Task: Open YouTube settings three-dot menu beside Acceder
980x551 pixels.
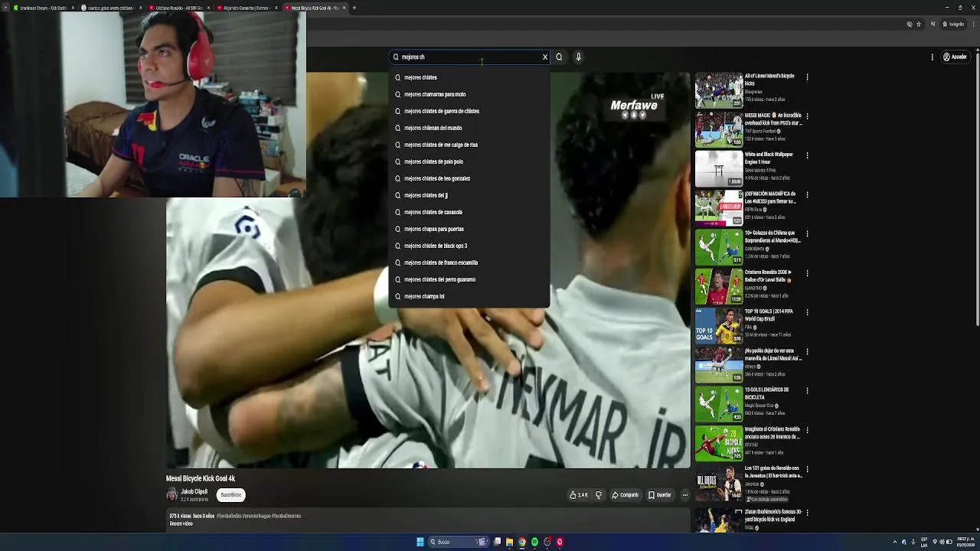Action: pos(932,57)
